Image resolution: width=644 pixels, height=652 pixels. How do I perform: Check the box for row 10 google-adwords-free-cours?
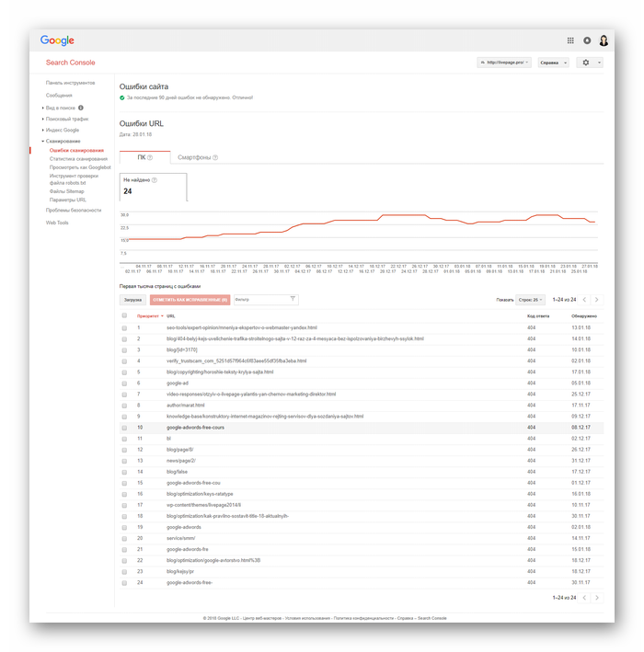tap(124, 428)
